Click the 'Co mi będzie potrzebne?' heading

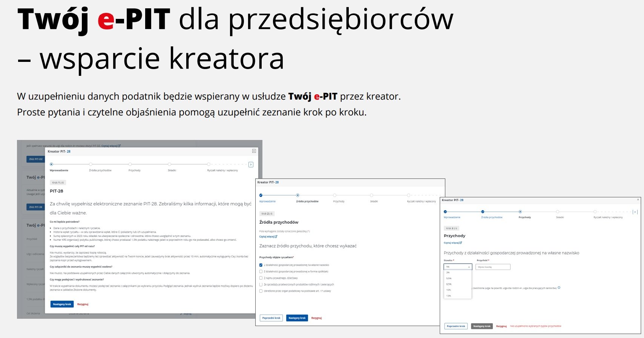pyautogui.click(x=64, y=222)
